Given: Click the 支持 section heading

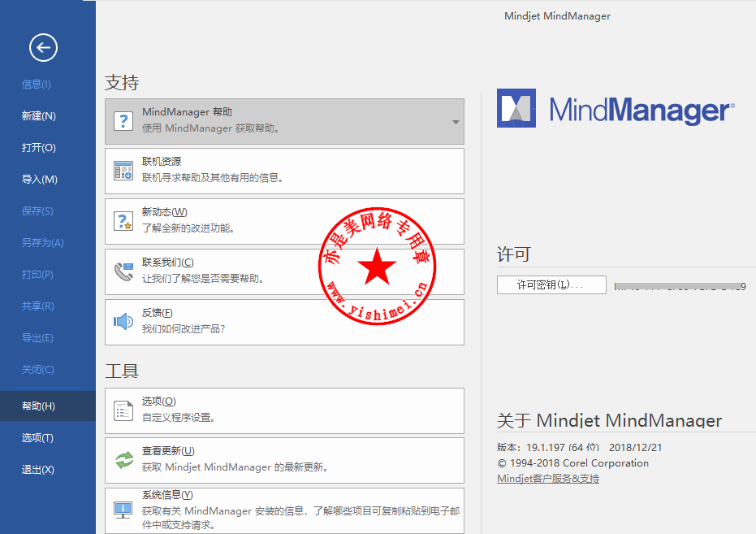Looking at the screenshot, I should (x=122, y=82).
